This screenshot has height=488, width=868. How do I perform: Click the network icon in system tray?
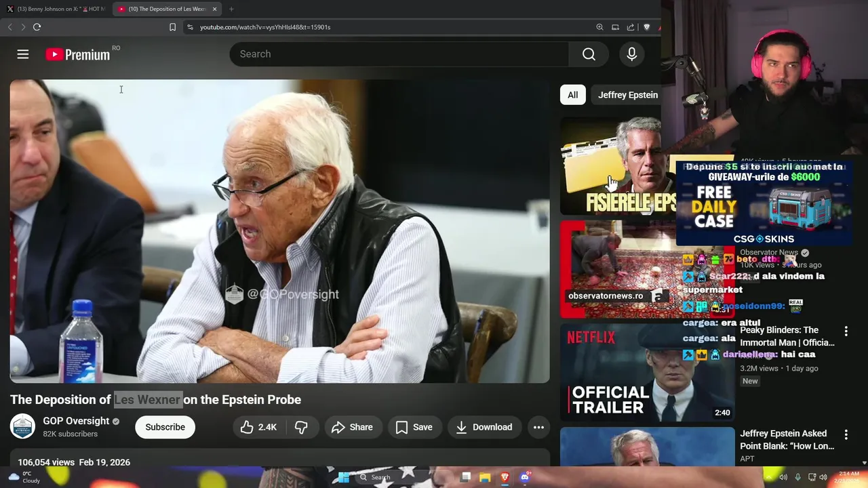pos(812,477)
